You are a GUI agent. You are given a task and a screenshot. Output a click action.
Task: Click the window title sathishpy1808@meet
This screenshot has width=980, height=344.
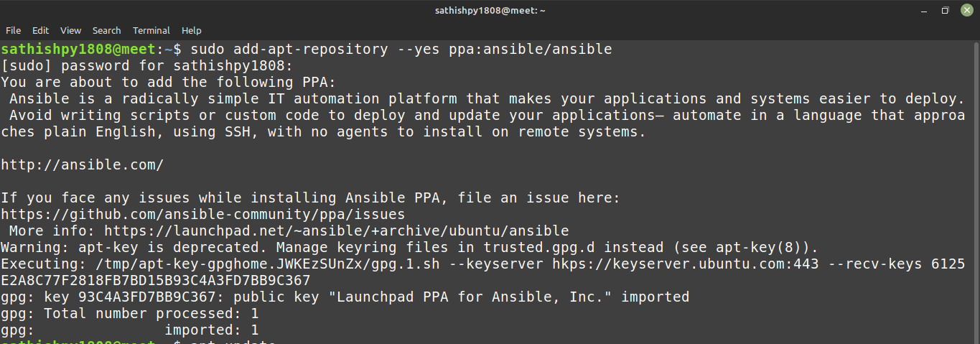(490, 10)
